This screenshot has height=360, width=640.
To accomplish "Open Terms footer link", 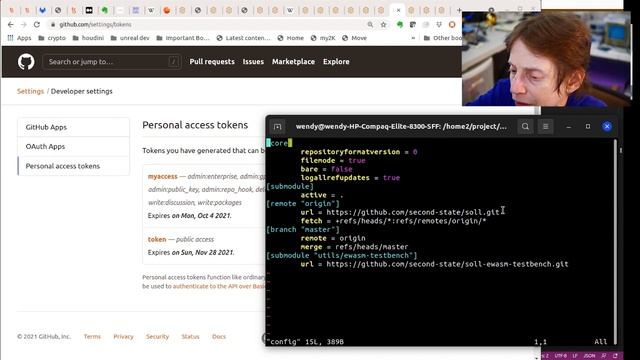I will pyautogui.click(x=92, y=336).
